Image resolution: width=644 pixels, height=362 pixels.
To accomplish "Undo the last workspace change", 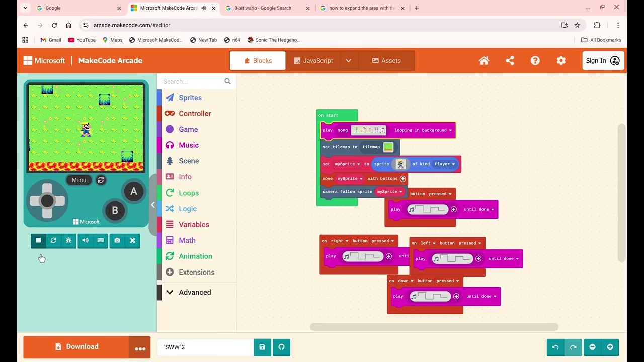I will 555,347.
